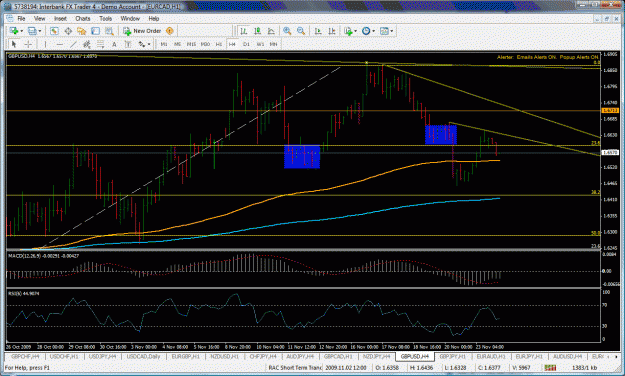The height and width of the screenshot is (376, 625).
Task: Switch to GBPCHF,H4 chart tab
Action: (26, 356)
